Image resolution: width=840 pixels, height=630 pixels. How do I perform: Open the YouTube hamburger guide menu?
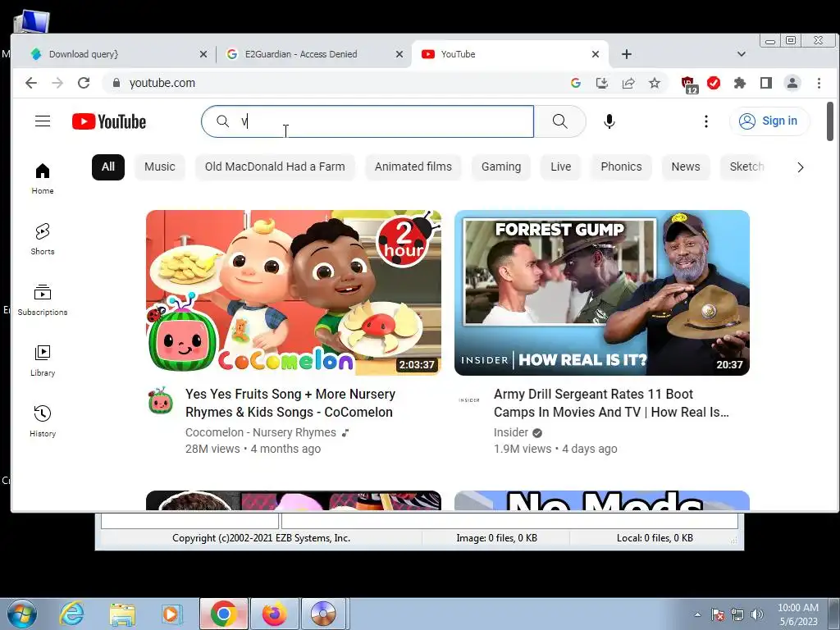[43, 121]
